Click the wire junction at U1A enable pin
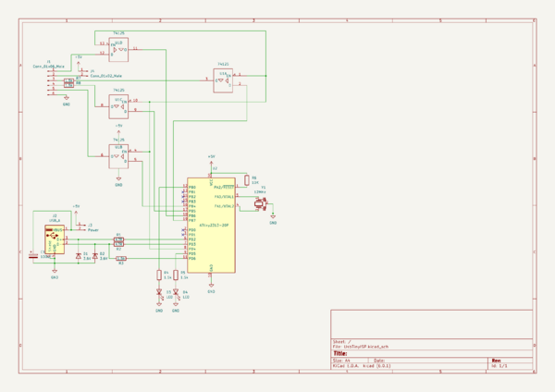Screen dimensions: 555x392 point(265,76)
